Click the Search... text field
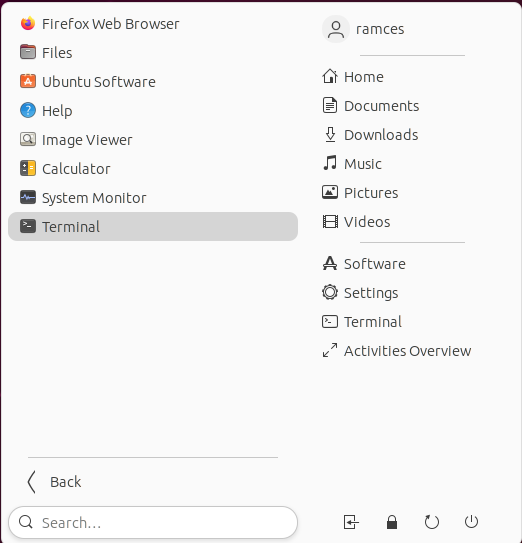Screen dimensions: 522x543 tap(153, 522)
